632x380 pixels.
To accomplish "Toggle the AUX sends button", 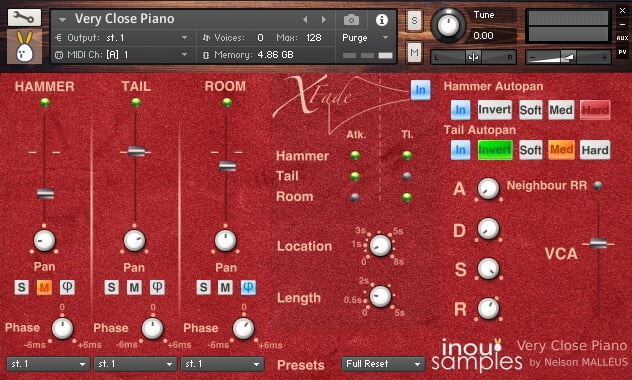I will [x=623, y=38].
